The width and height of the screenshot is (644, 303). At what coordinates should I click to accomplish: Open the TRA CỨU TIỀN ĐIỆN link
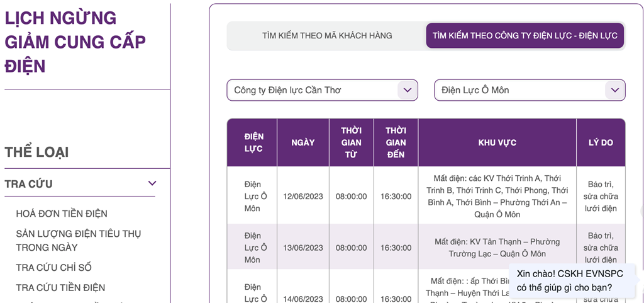click(60, 288)
